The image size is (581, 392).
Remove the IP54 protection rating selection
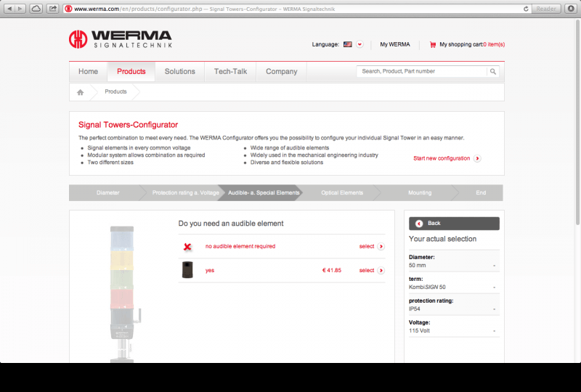click(x=495, y=309)
